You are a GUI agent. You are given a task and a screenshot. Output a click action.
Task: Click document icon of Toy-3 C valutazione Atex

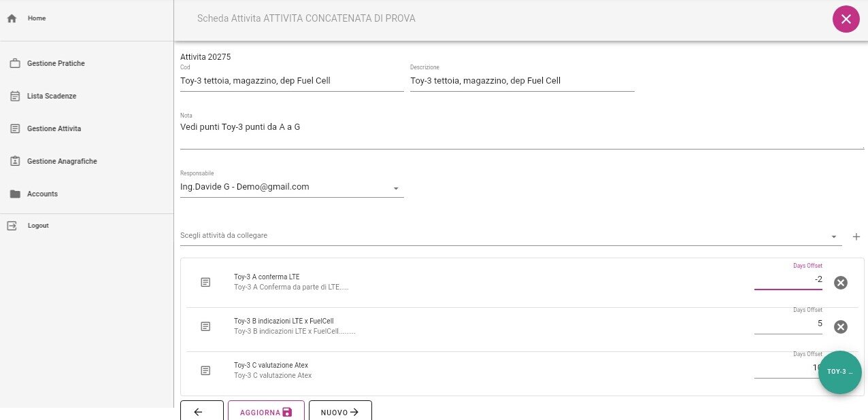pos(205,370)
